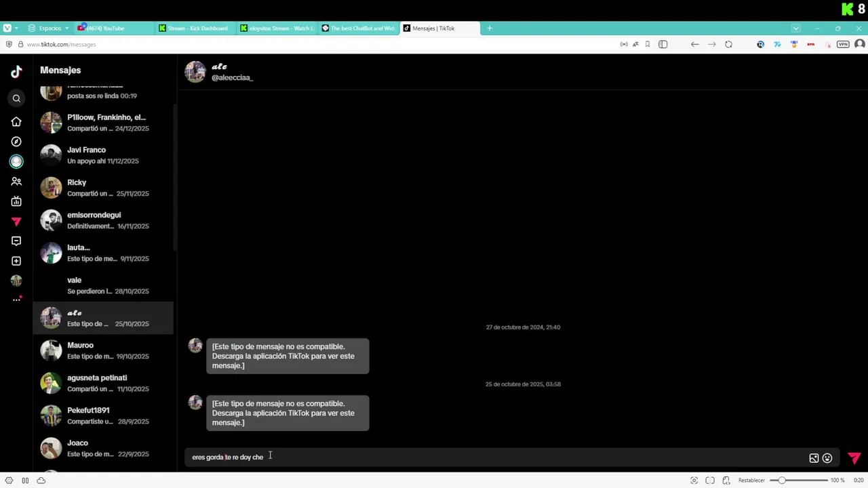
Task: Open the red Messages paper-plane icon in sidebar
Action: coord(16,222)
